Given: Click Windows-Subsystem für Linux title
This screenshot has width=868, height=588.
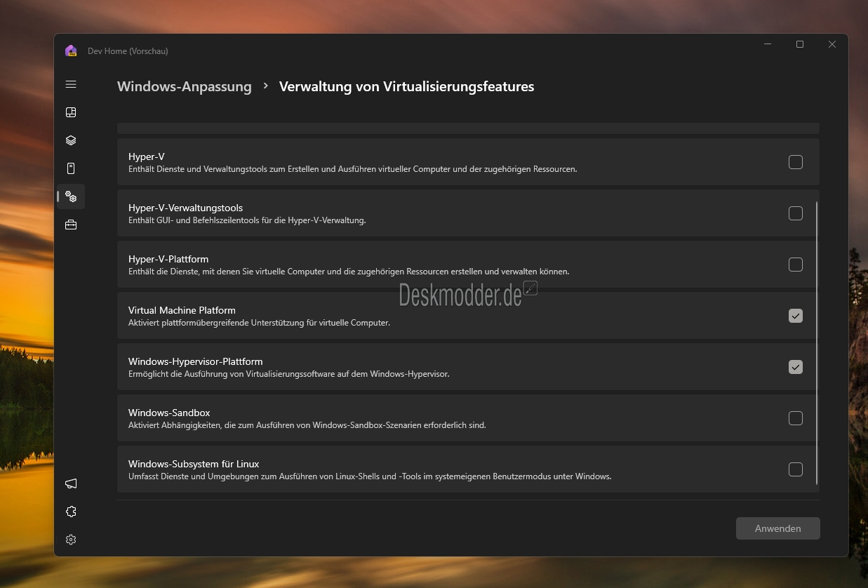Looking at the screenshot, I should (x=194, y=464).
